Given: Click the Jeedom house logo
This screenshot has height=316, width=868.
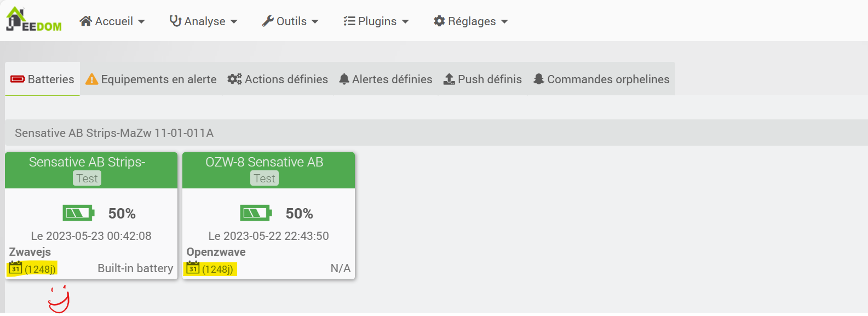Looking at the screenshot, I should tap(33, 19).
